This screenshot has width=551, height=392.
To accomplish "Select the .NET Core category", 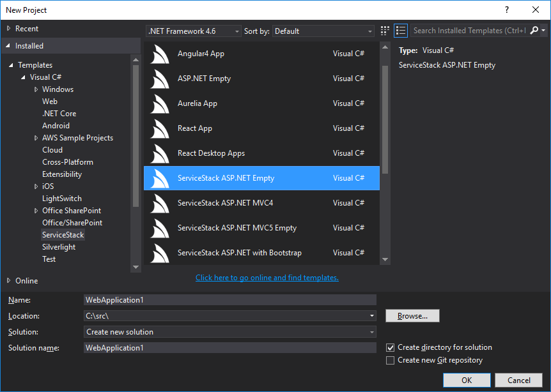I will 59,114.
